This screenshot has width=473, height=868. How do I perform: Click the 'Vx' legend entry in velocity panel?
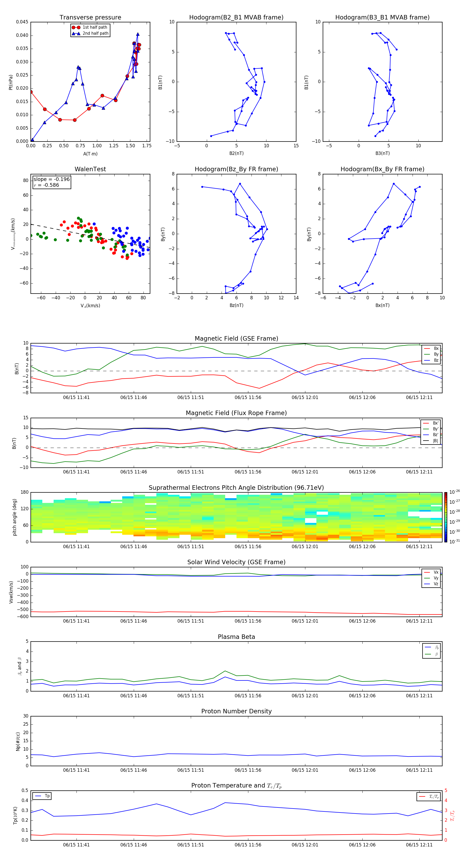[431, 572]
